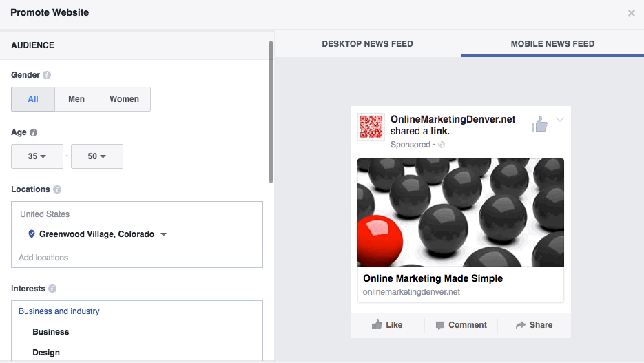Click the location pin beside Greenwood Village
The image size is (644, 363).
coord(31,234)
